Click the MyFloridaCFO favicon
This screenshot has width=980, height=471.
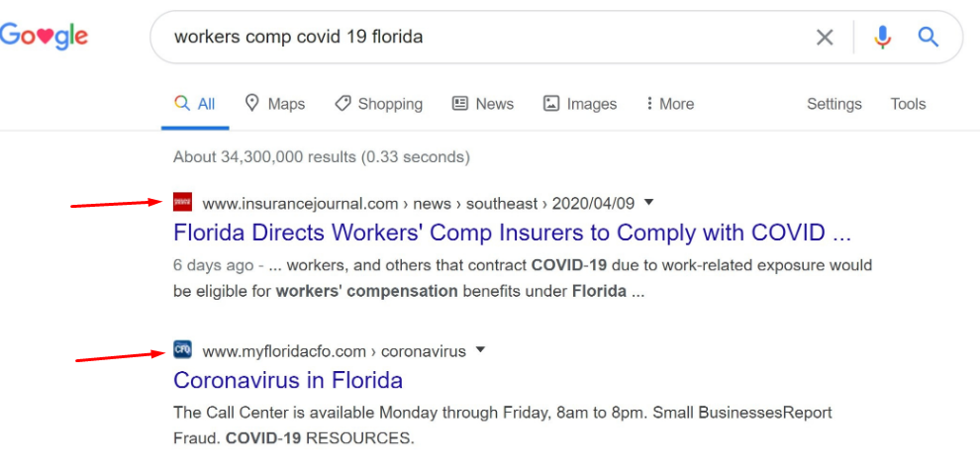[182, 350]
